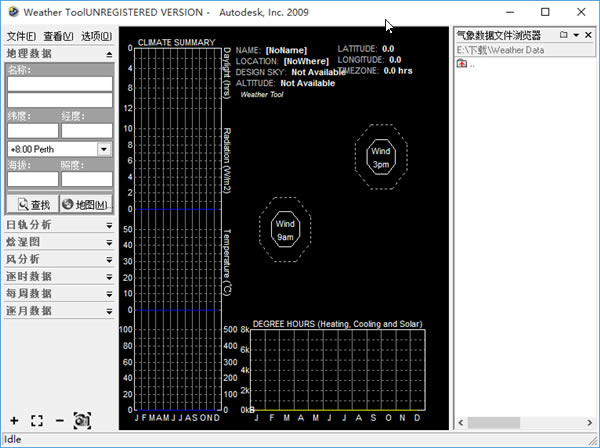
Task: Click the 地图(M) map button
Action: coord(86,204)
